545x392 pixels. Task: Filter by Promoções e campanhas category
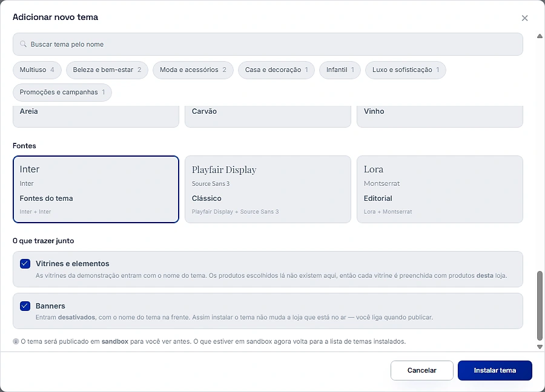pyautogui.click(x=62, y=93)
